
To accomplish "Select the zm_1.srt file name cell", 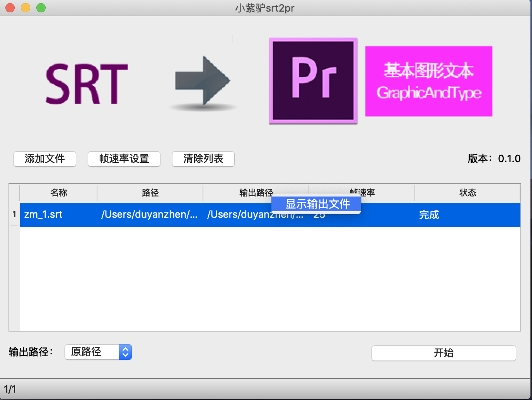I will [x=58, y=215].
